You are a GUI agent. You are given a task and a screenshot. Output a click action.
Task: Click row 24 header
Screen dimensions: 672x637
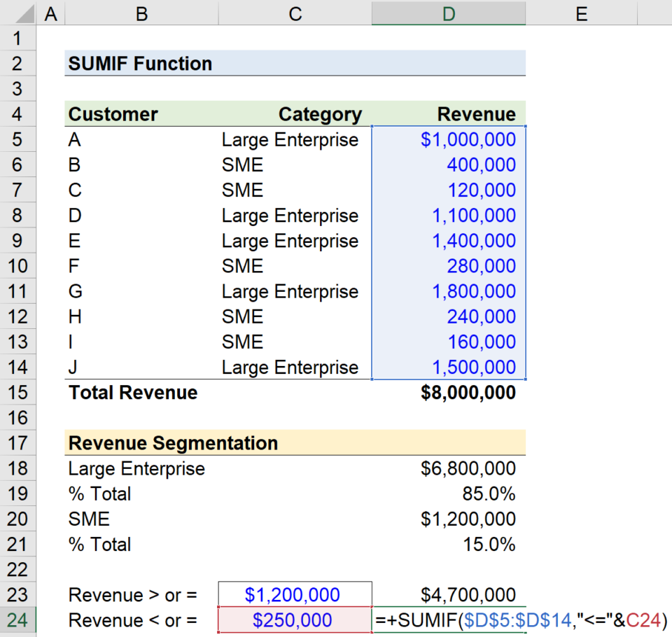coord(17,620)
